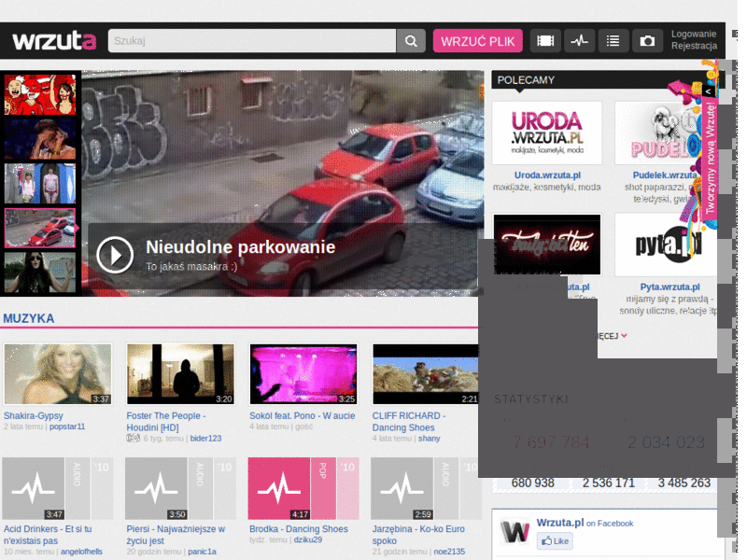This screenshot has height=560, width=747.
Task: Click Foster The People - Houdini [HD] link
Action: [166, 422]
